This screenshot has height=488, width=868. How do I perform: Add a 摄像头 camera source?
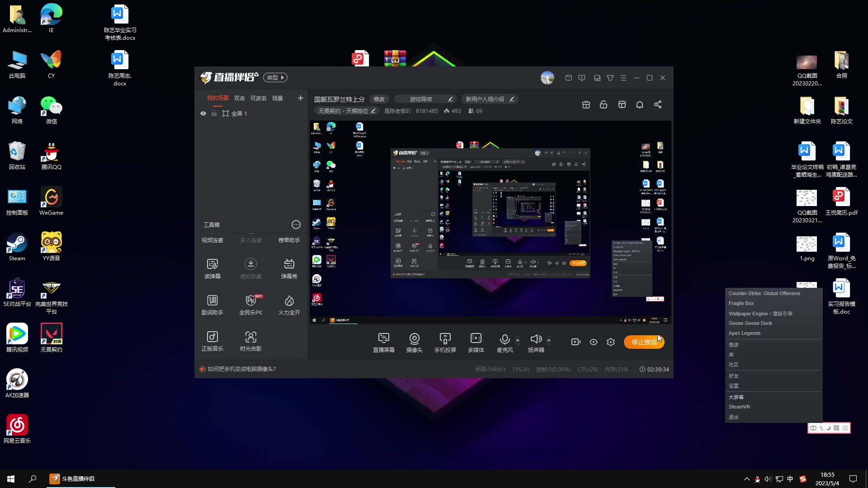click(x=414, y=343)
